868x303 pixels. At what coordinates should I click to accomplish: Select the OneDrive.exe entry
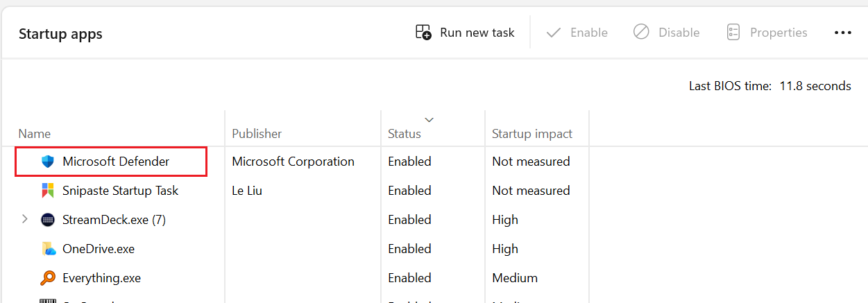pos(99,249)
